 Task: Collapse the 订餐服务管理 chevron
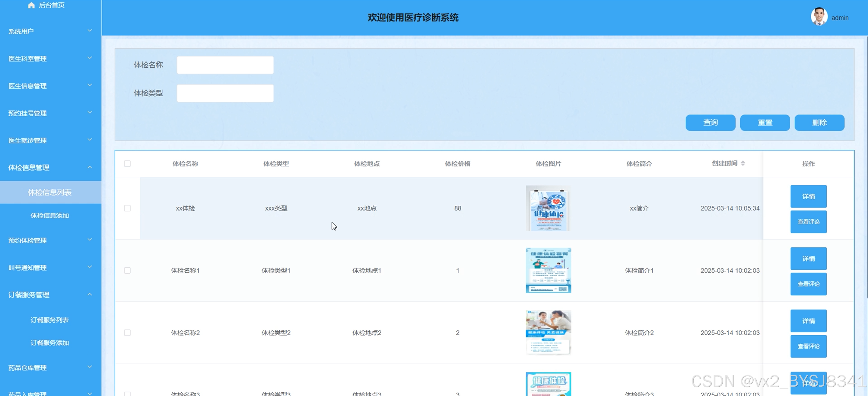coord(90,295)
